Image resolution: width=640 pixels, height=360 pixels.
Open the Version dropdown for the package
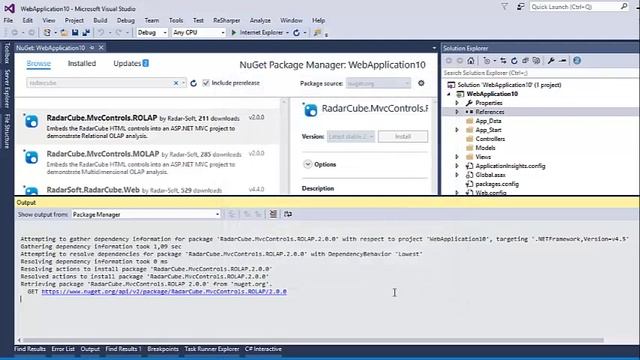pos(351,136)
